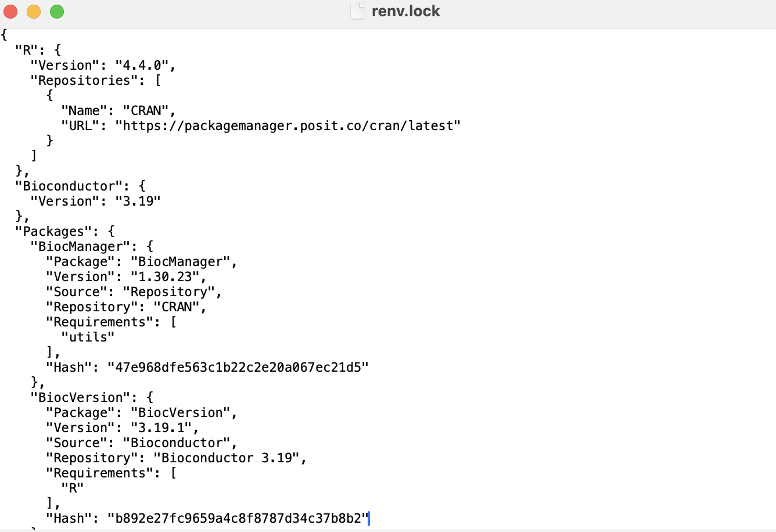Click the "R" requirement under BiocVersion
The width and height of the screenshot is (776, 532).
click(73, 488)
